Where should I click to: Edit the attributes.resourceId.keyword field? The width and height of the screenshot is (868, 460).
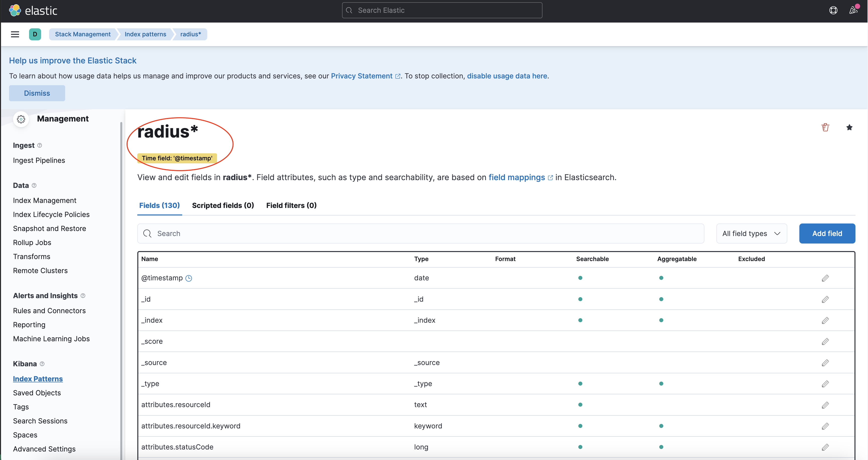click(825, 426)
